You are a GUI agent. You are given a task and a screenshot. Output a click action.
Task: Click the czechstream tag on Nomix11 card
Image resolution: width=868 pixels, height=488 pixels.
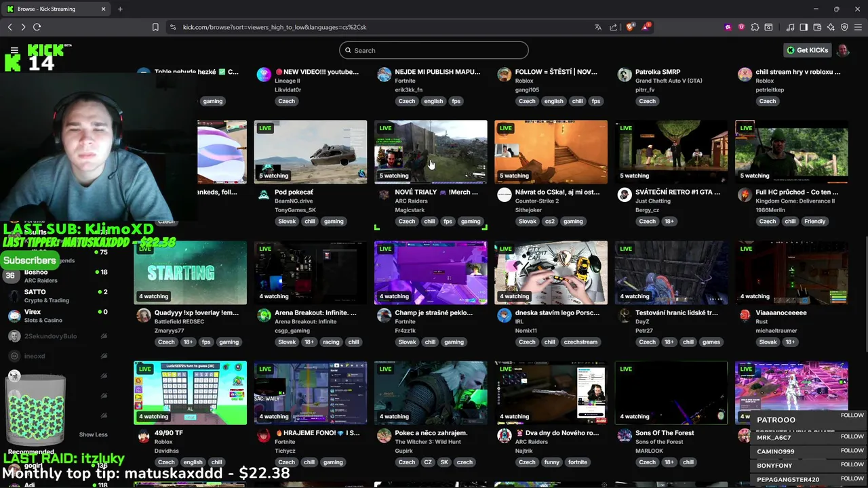click(x=580, y=342)
